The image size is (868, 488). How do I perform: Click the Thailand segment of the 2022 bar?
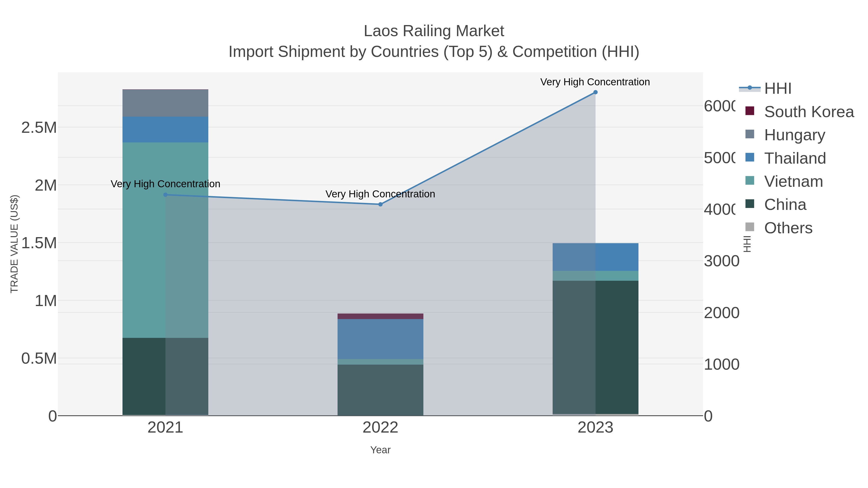(x=380, y=339)
